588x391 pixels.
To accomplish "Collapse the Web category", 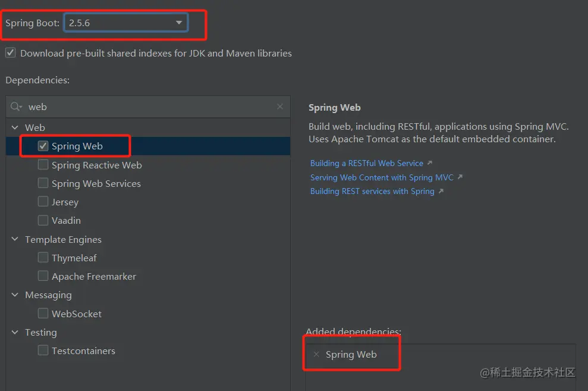I will 15,127.
